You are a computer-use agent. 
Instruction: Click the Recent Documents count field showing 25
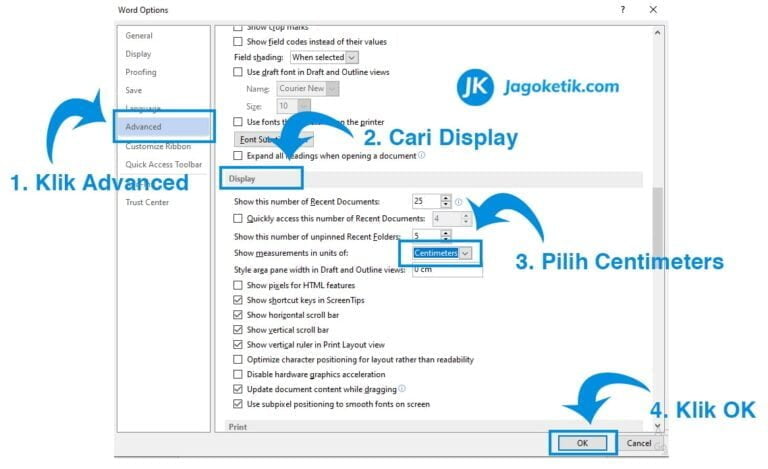pyautogui.click(x=427, y=201)
